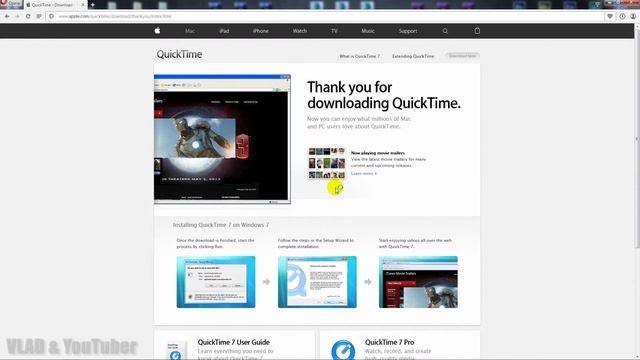Open the QuickTime 7 User Guide link

[233, 342]
